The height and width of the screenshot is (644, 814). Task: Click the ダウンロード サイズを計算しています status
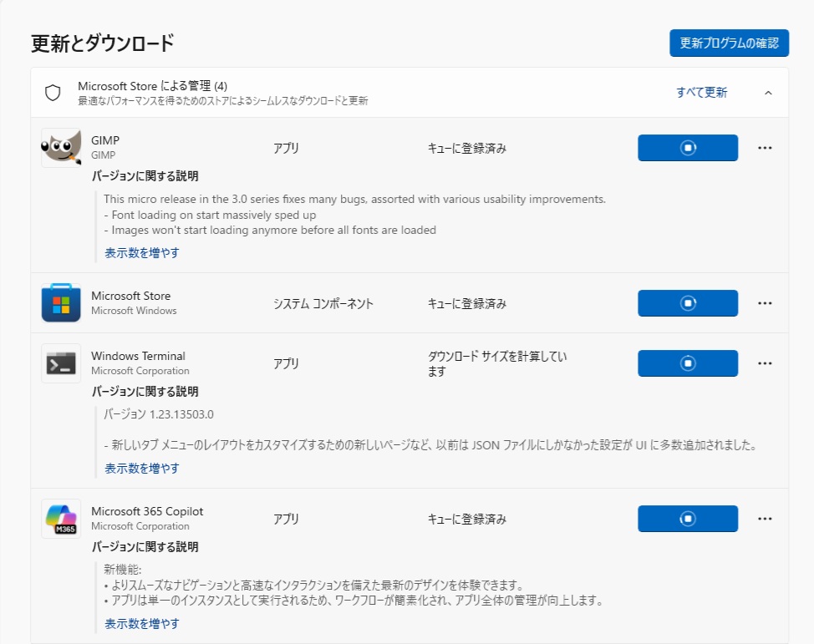tap(497, 364)
